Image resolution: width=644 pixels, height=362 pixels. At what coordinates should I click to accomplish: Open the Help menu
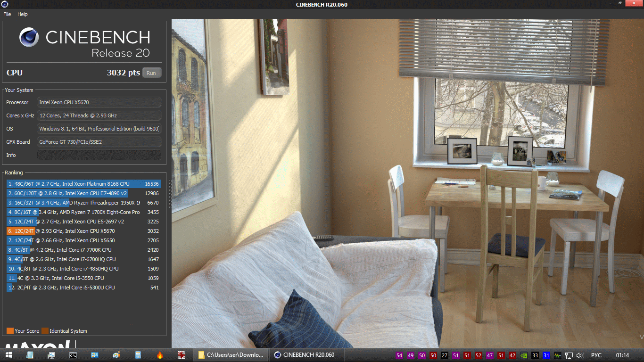23,14
